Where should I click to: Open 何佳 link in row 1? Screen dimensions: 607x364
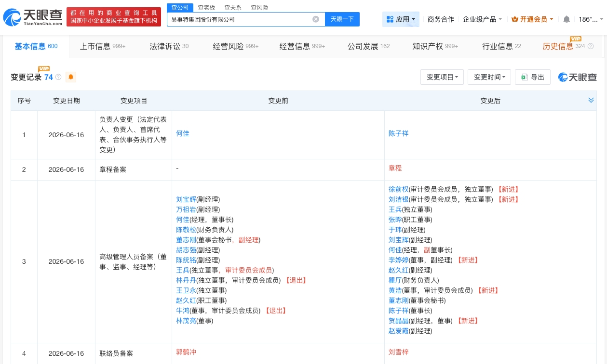pos(183,133)
